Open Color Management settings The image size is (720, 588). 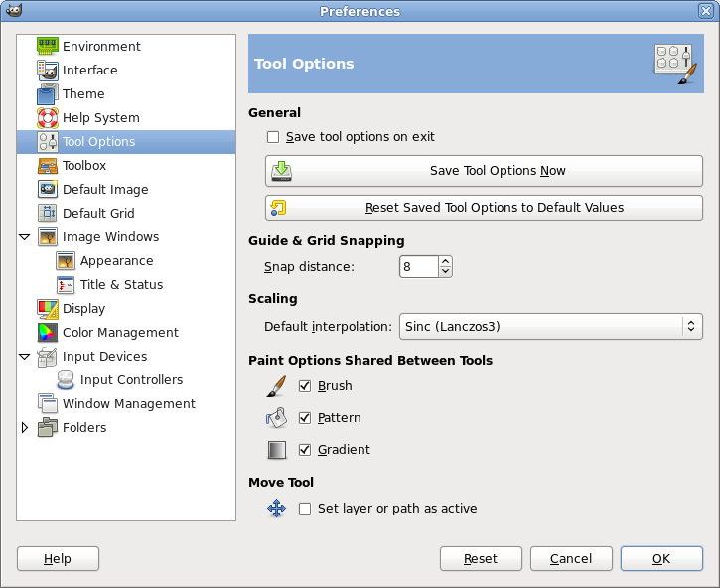click(x=120, y=332)
